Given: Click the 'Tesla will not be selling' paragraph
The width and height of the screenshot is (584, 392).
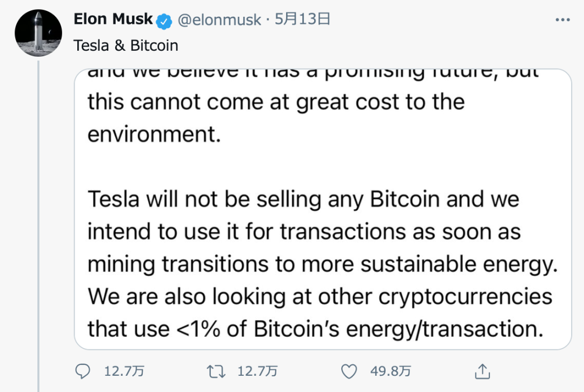Looking at the screenshot, I should pos(322,264).
